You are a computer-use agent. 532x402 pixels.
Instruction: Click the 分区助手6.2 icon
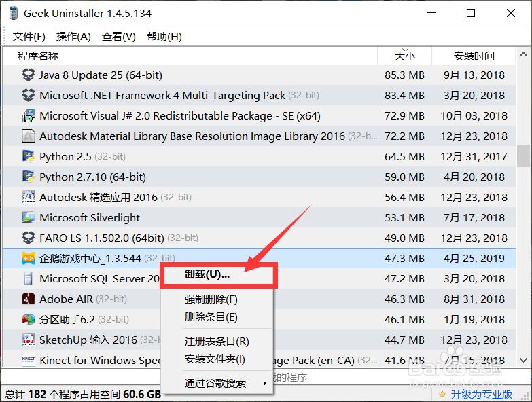[x=28, y=319]
